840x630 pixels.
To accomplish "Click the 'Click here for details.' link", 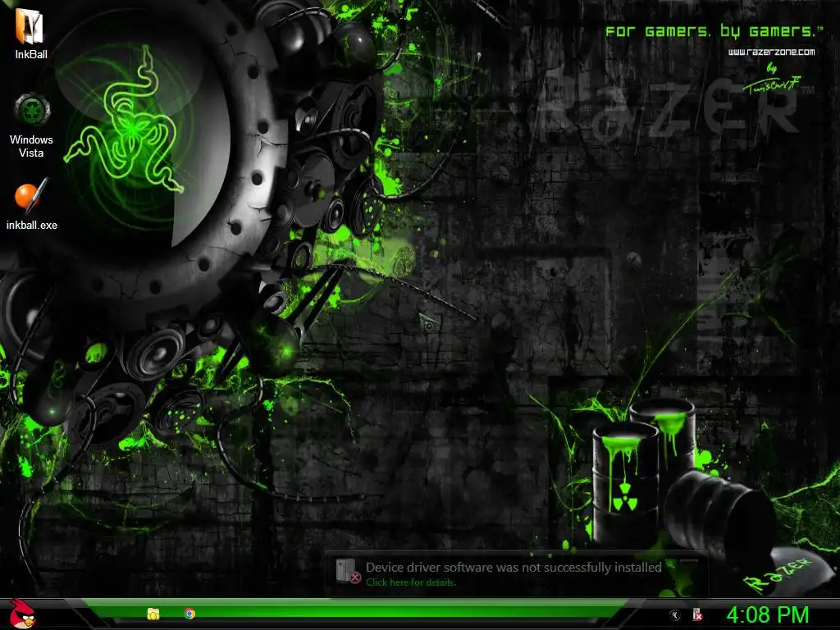I will click(x=411, y=582).
